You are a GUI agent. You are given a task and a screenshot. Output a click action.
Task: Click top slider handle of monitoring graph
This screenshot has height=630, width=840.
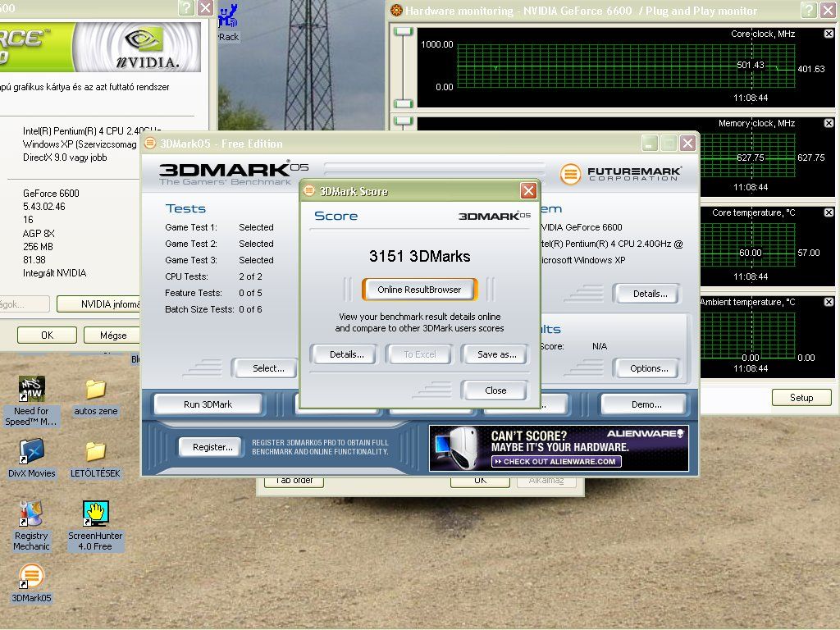point(404,32)
